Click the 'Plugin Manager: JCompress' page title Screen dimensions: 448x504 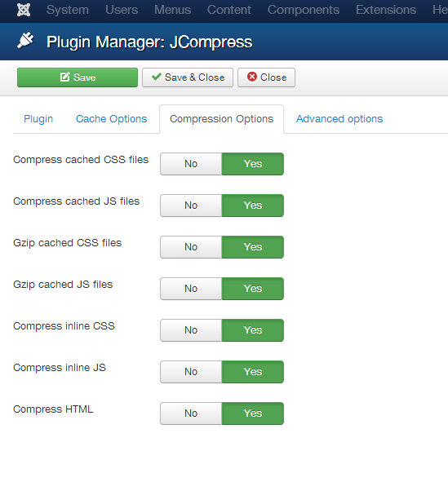pos(149,42)
